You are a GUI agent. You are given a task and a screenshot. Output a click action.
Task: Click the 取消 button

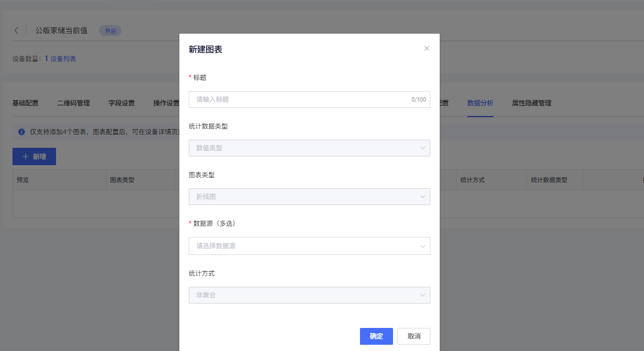(414, 337)
